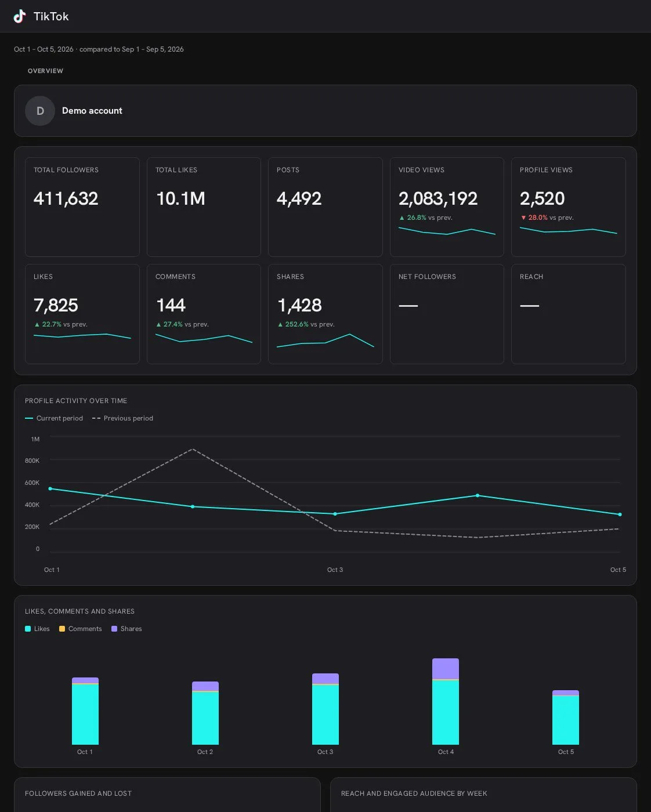Click the Net Followers card
The width and height of the screenshot is (651, 812).
[447, 314]
